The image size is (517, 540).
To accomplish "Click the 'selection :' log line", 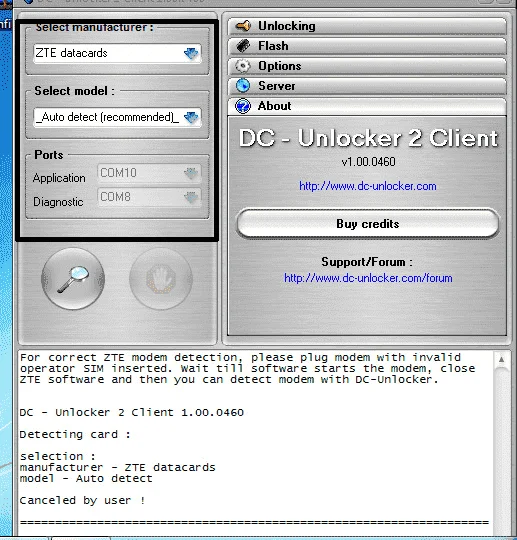I will (57, 456).
